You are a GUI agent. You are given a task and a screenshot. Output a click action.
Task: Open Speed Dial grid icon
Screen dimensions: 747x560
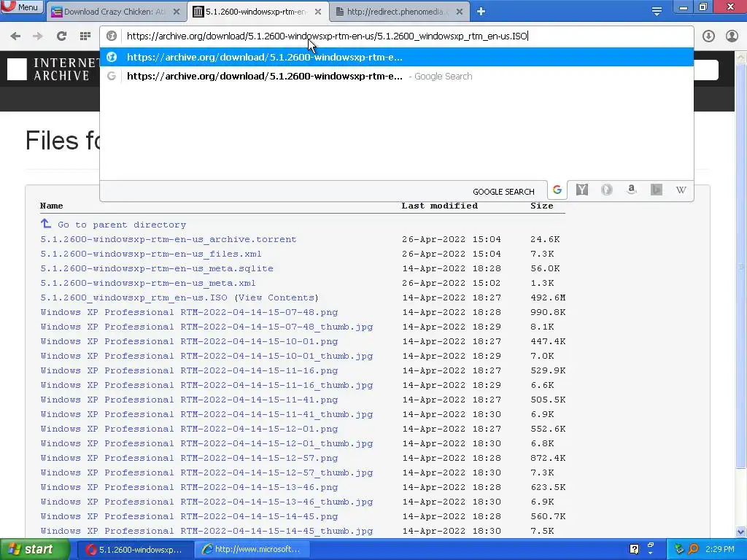(x=85, y=36)
